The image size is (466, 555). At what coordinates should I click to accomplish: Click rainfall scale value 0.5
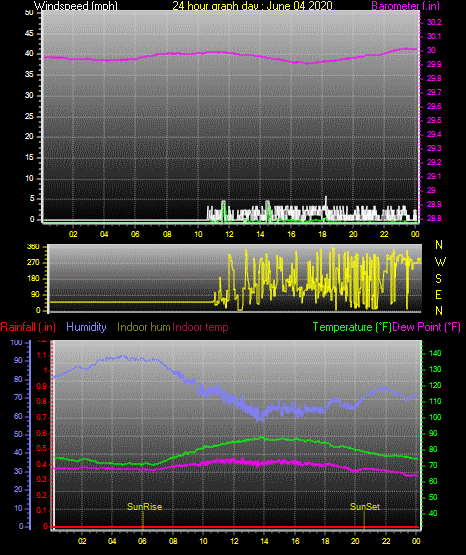(x=42, y=448)
